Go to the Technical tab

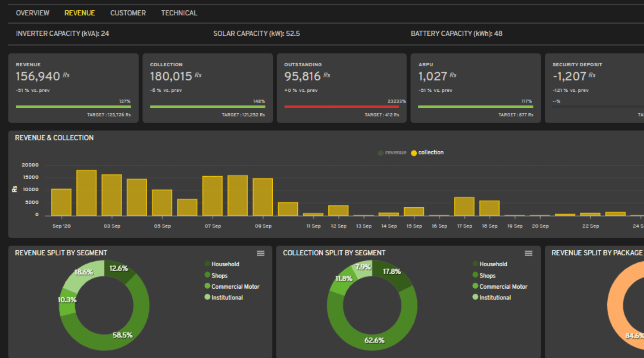pyautogui.click(x=179, y=13)
